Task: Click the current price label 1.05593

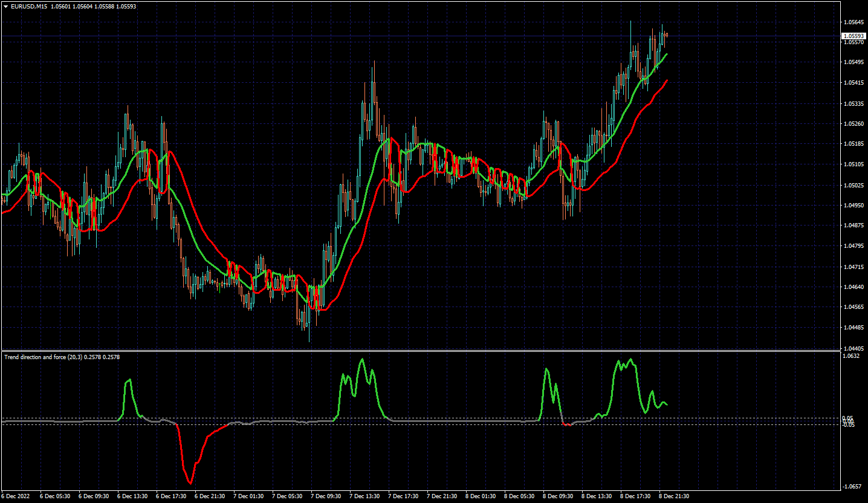Action: point(853,36)
